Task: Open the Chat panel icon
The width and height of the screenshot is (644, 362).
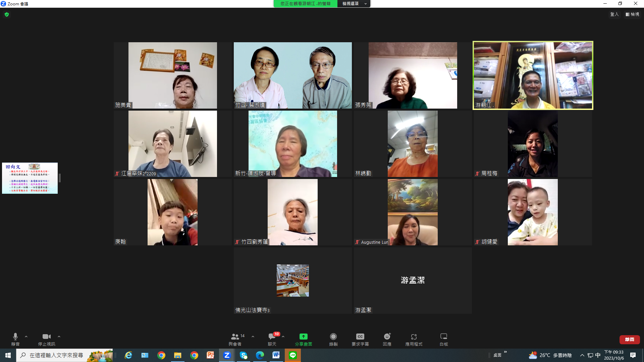Action: pyautogui.click(x=272, y=337)
